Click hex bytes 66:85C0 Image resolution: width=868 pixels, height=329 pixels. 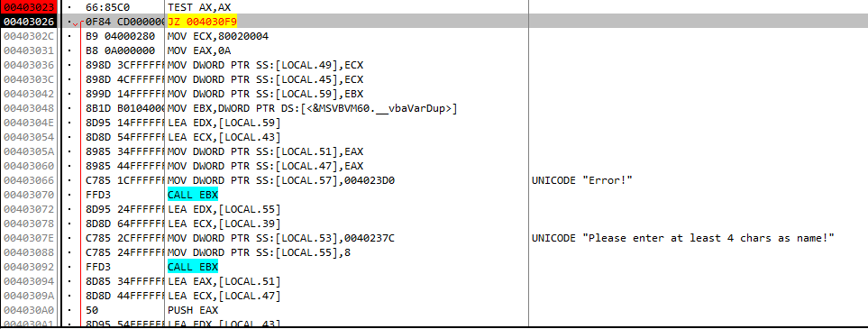pyautogui.click(x=107, y=7)
